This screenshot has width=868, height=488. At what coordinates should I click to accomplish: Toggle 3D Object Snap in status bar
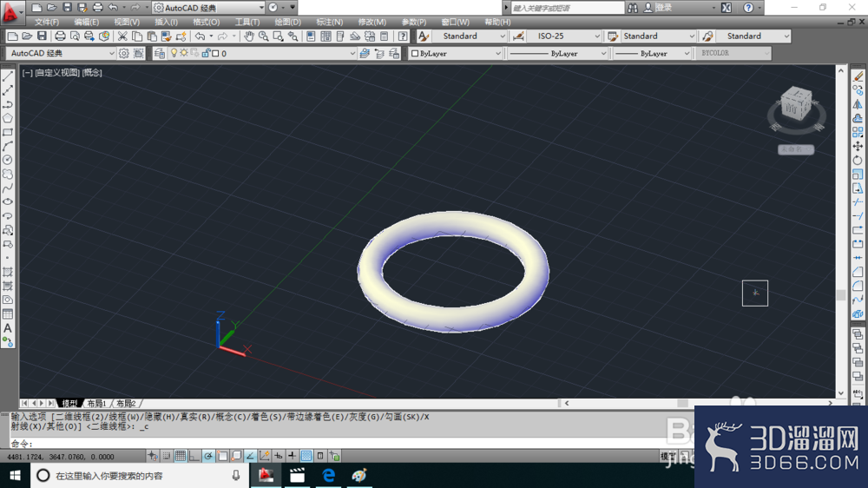click(236, 456)
